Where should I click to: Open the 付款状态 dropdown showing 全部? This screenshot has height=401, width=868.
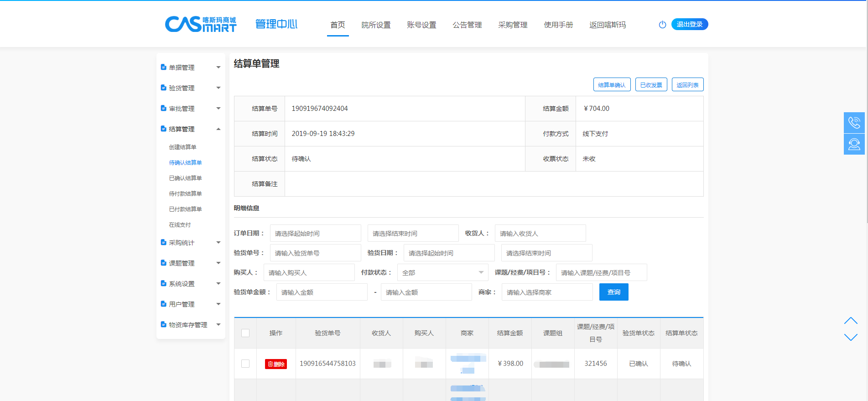click(442, 272)
